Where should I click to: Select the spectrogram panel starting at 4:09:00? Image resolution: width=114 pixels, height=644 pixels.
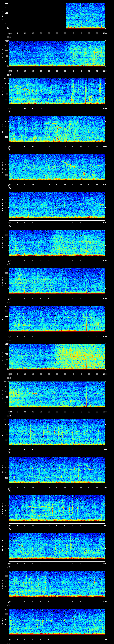tap(57, 16)
